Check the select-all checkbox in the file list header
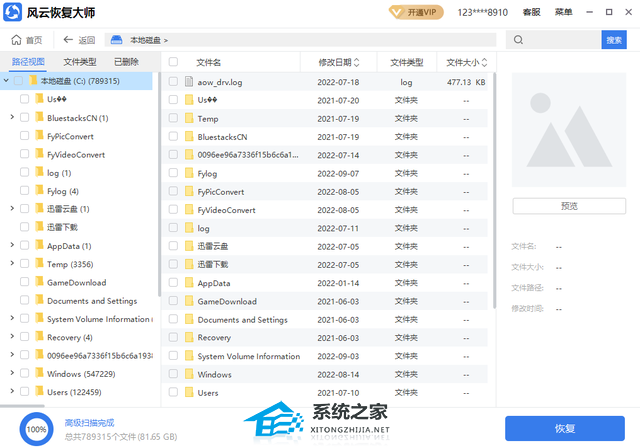Screen dimensions: 640x448 click(x=173, y=62)
